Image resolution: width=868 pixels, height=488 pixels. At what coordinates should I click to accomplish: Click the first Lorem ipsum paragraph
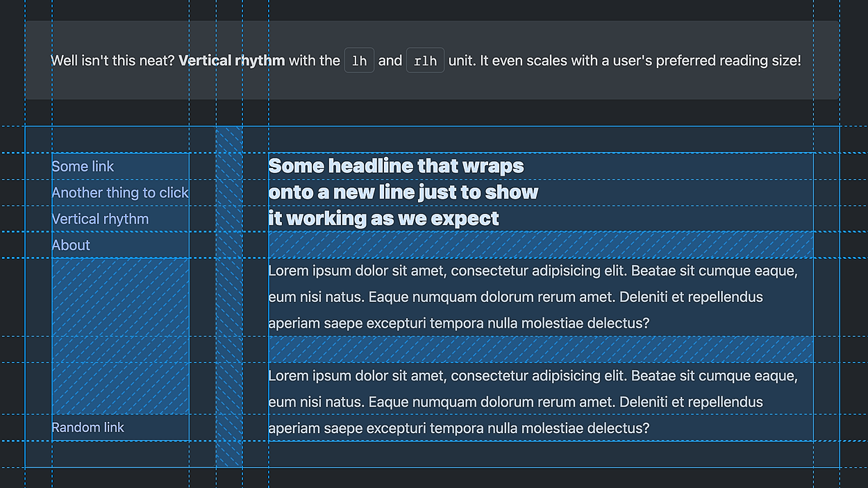pyautogui.click(x=533, y=297)
